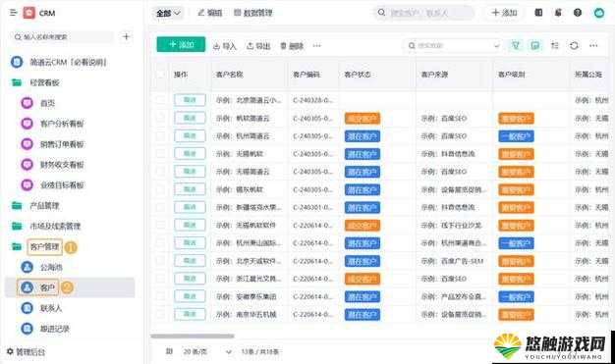Image resolution: width=615 pixels, height=364 pixels.
Task: Click the green funnel filter icon
Action: coord(516,45)
